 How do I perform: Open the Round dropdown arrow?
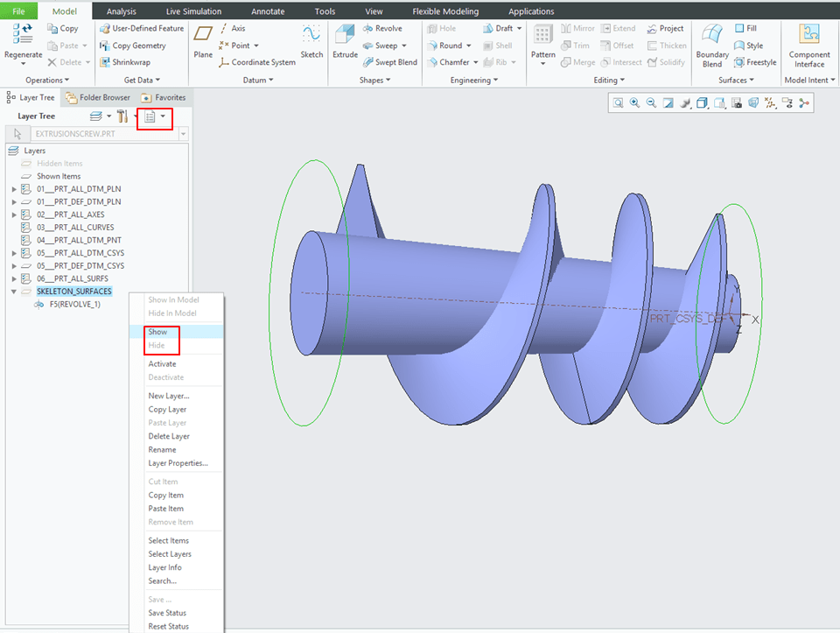click(x=469, y=46)
